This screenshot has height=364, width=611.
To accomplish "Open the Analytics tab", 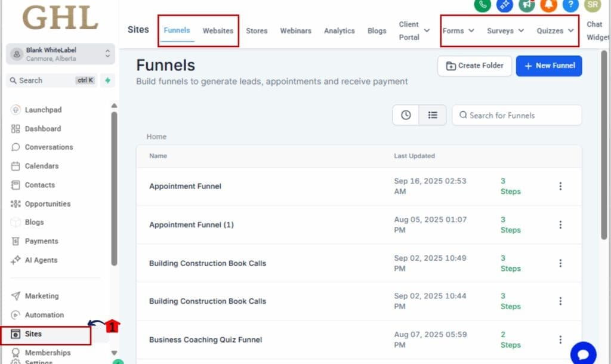I will (339, 31).
